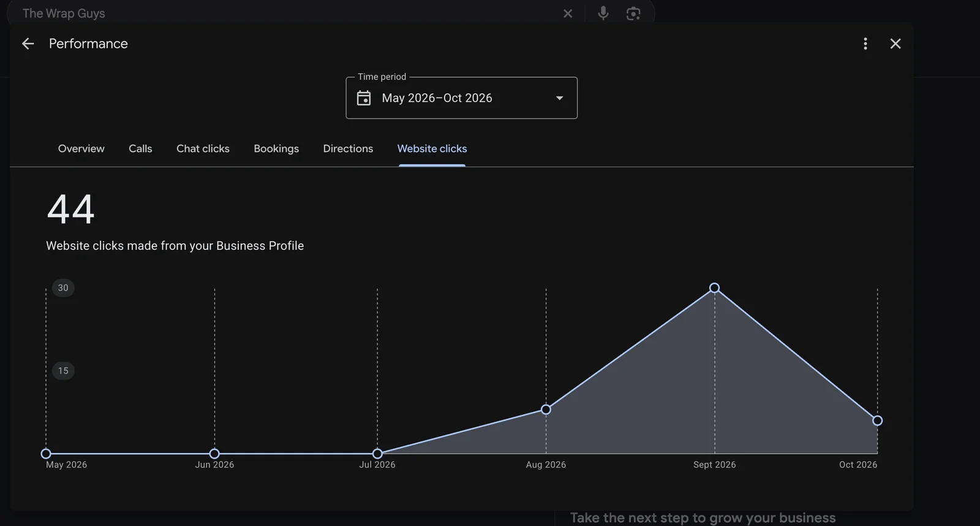Click the Jun 2026 data point
The width and height of the screenshot is (980, 526).
click(x=214, y=454)
